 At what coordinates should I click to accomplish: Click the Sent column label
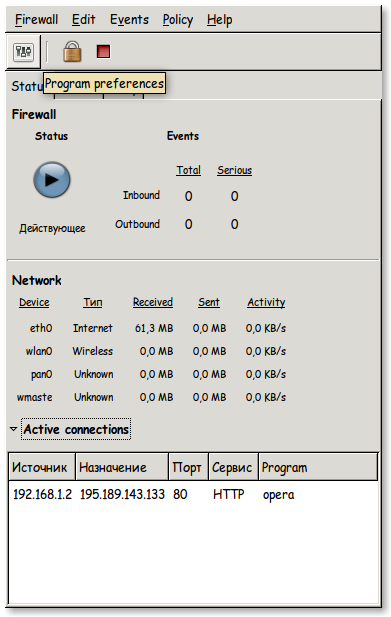coord(208,302)
